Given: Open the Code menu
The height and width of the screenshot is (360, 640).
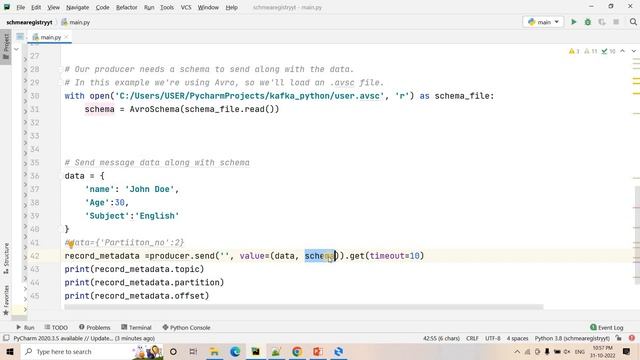Looking at the screenshot, I should click(102, 7).
